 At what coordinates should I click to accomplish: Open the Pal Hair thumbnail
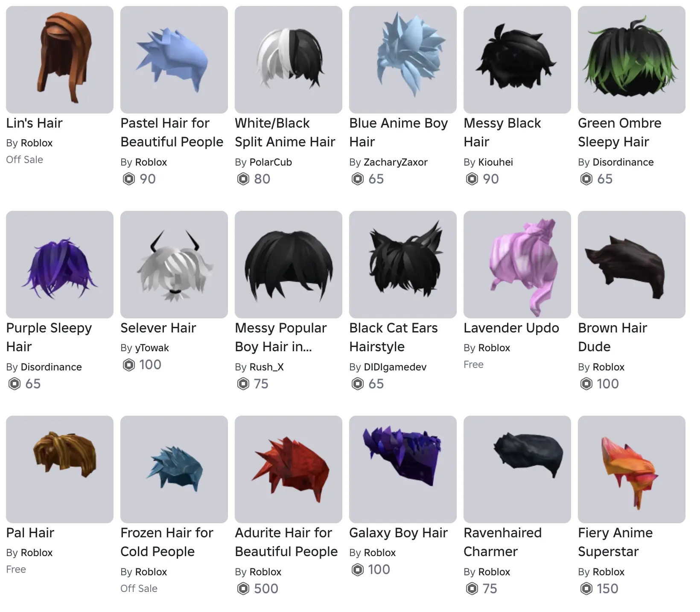(x=60, y=469)
